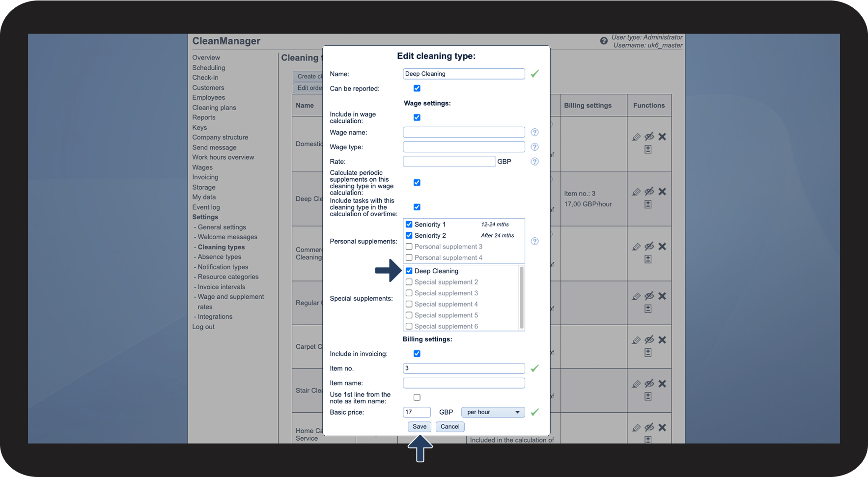
Task: Check Special supplement 2 option
Action: (x=409, y=282)
